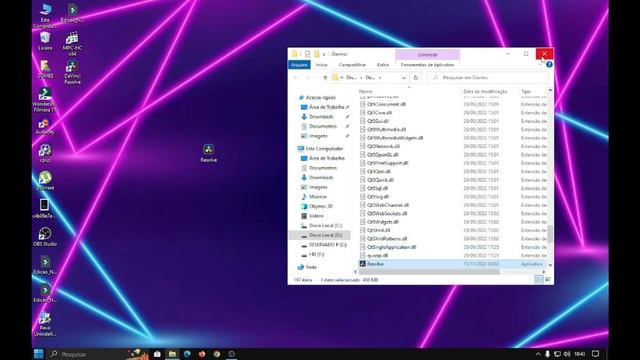Open Explorer help question mark icon
The image size is (640, 360).
(x=549, y=65)
